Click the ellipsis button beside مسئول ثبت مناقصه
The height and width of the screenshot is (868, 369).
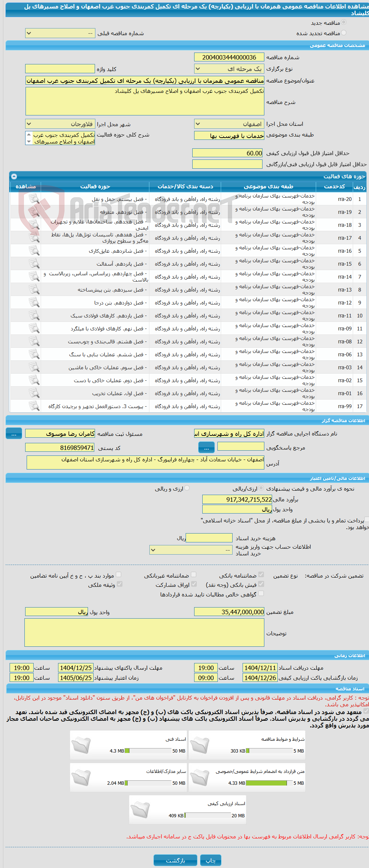(x=14, y=434)
